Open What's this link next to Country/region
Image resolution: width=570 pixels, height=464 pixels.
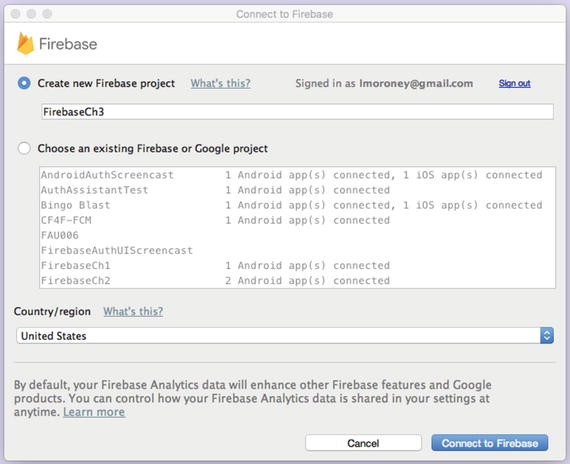click(x=133, y=311)
